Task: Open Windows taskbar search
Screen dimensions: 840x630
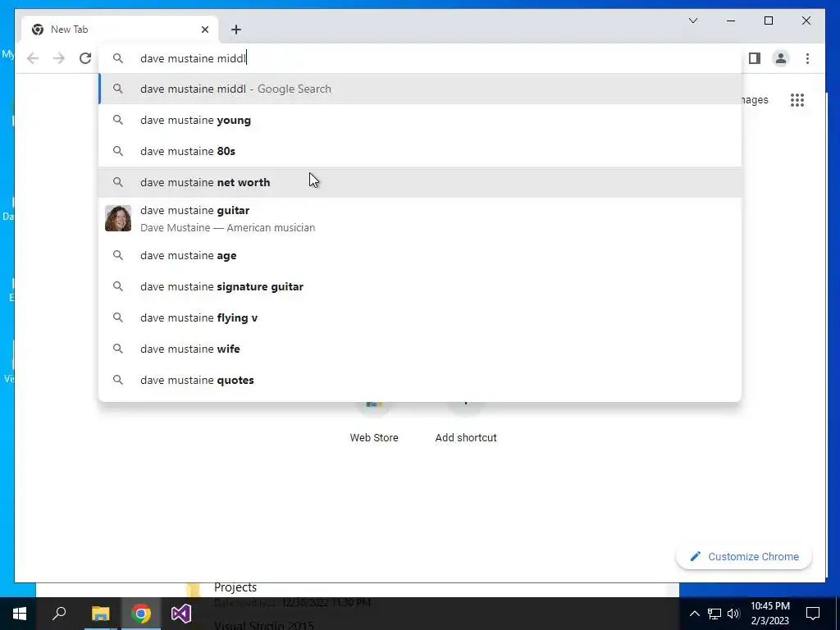Action: pos(59,614)
